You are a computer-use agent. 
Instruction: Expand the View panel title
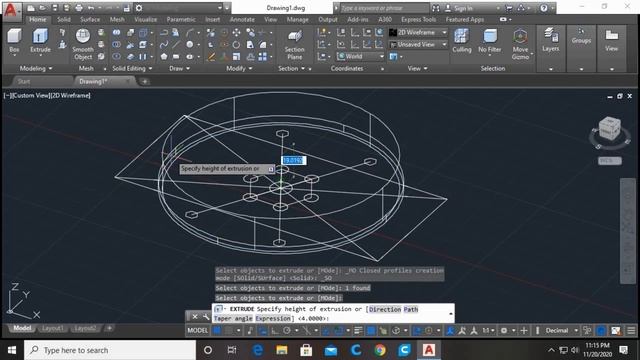click(417, 68)
